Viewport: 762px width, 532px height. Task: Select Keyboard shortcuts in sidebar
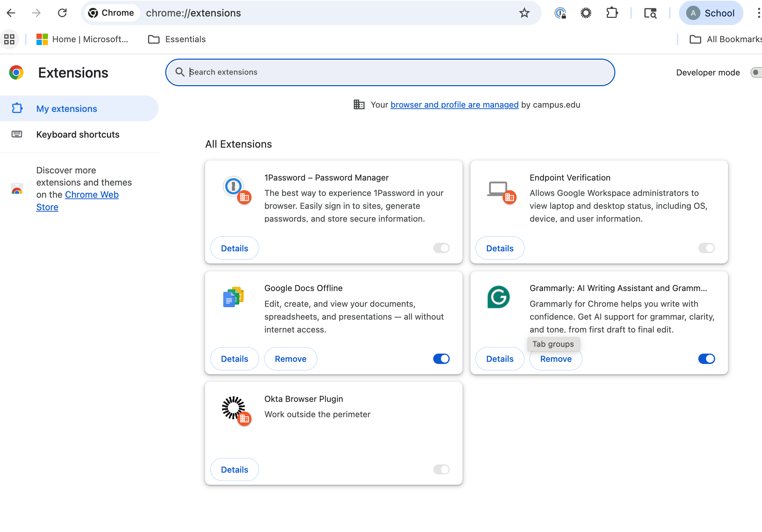[78, 134]
